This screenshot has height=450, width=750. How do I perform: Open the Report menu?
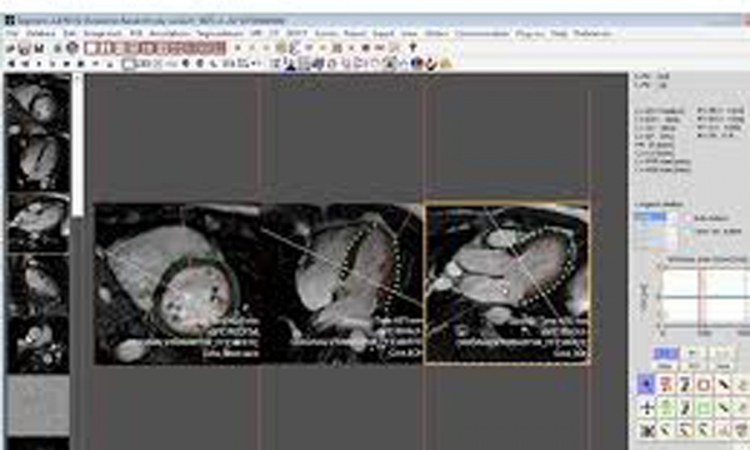(x=355, y=33)
